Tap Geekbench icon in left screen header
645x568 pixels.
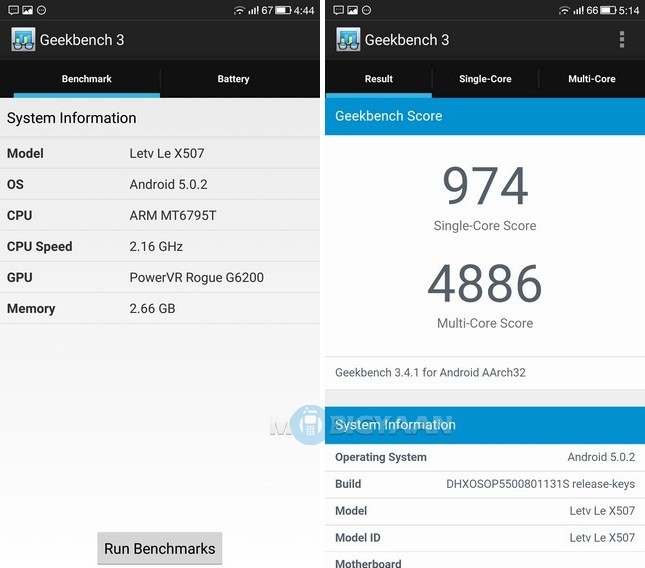tap(23, 39)
